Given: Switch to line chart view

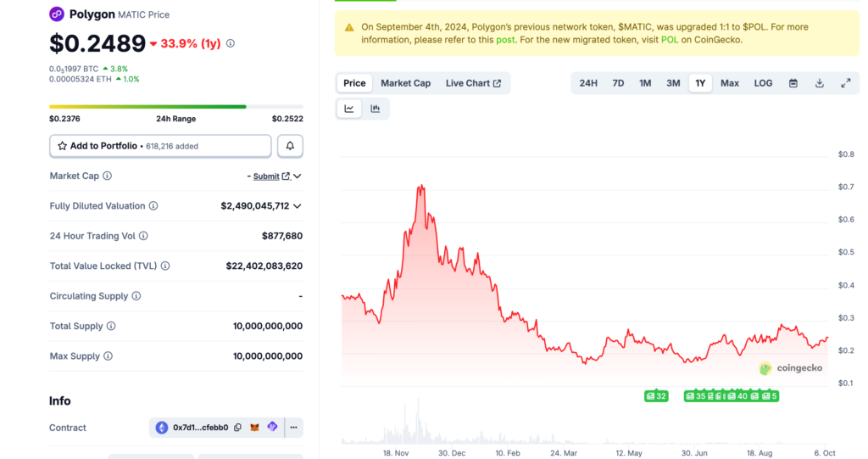Looking at the screenshot, I should (x=349, y=109).
